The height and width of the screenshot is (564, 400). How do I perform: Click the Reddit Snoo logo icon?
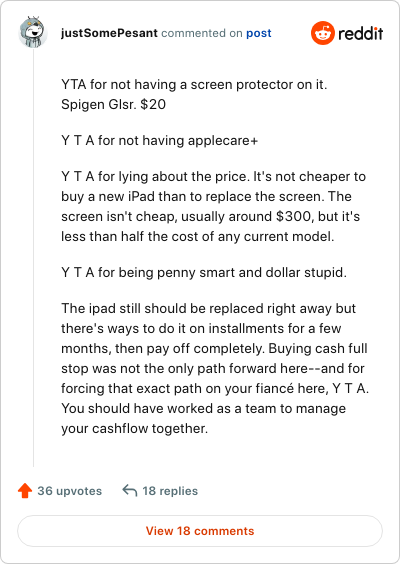(323, 33)
